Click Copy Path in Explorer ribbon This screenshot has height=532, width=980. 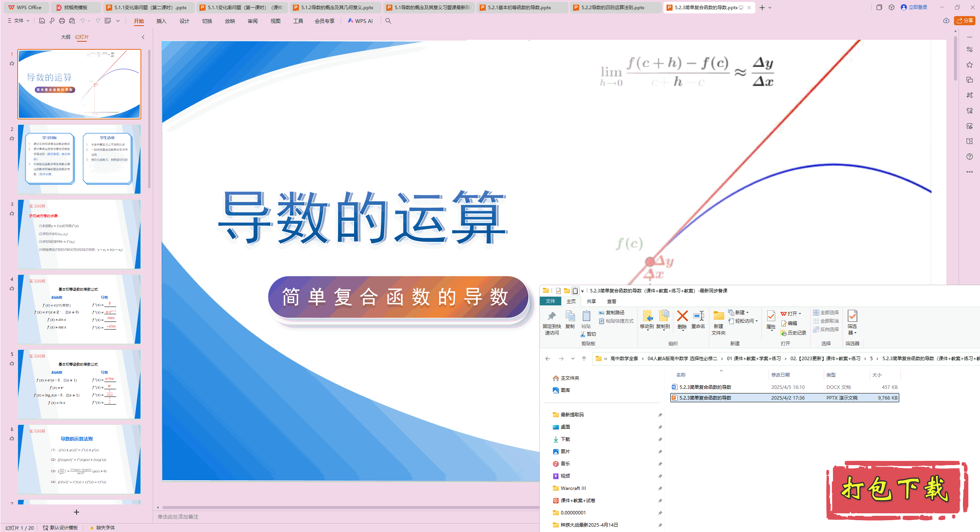point(612,313)
